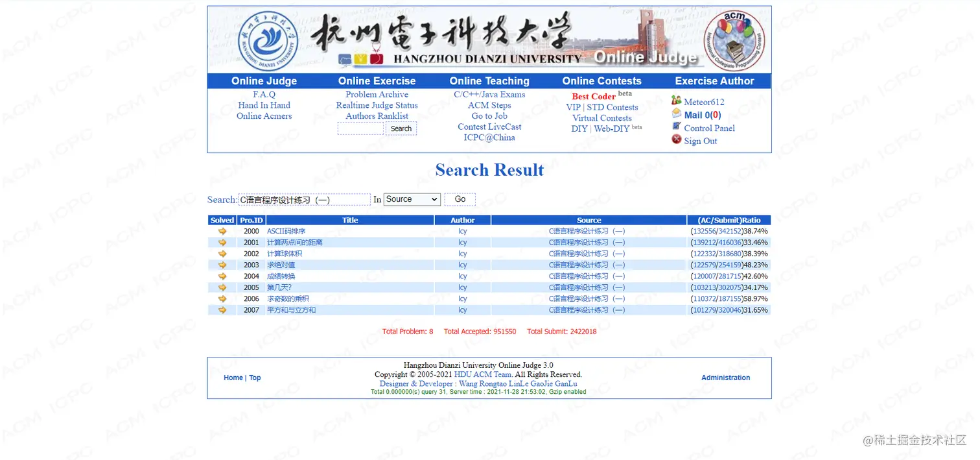The width and height of the screenshot is (980, 460).
Task: Click the Control Panel icon
Action: click(676, 127)
